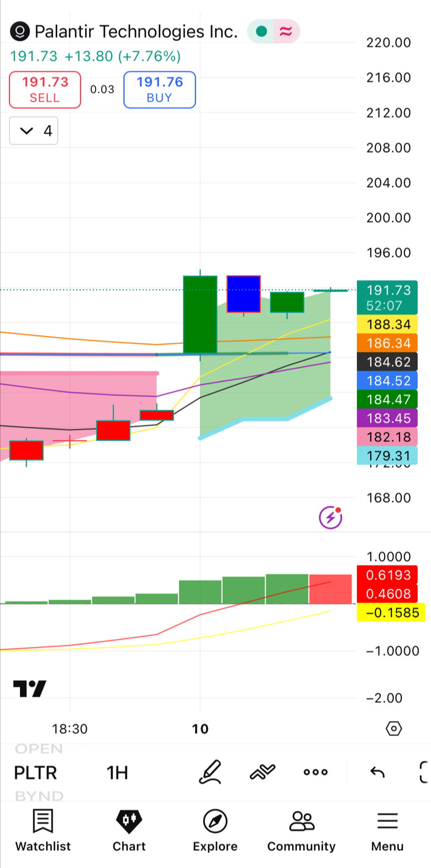The height and width of the screenshot is (868, 431).
Task: Open the PLTR symbol search
Action: coord(35,772)
